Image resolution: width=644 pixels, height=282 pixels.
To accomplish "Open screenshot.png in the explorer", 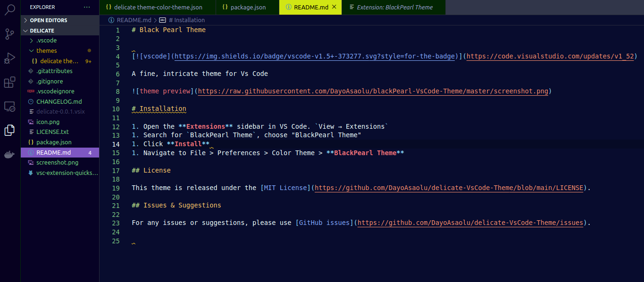I will click(60, 162).
